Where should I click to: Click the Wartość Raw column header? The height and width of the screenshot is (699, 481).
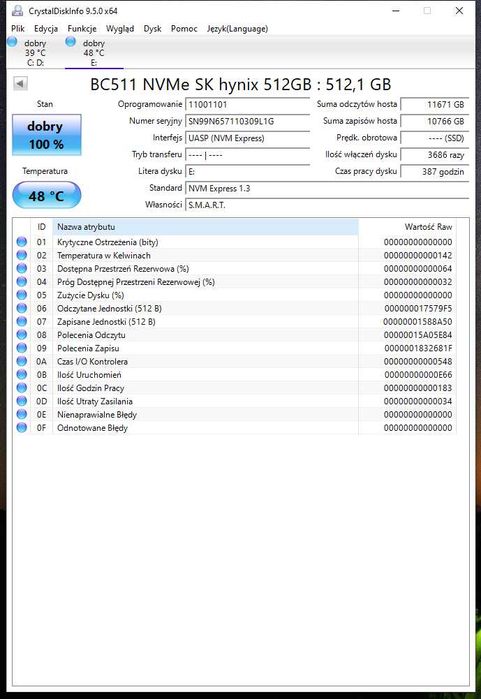[x=407, y=227]
